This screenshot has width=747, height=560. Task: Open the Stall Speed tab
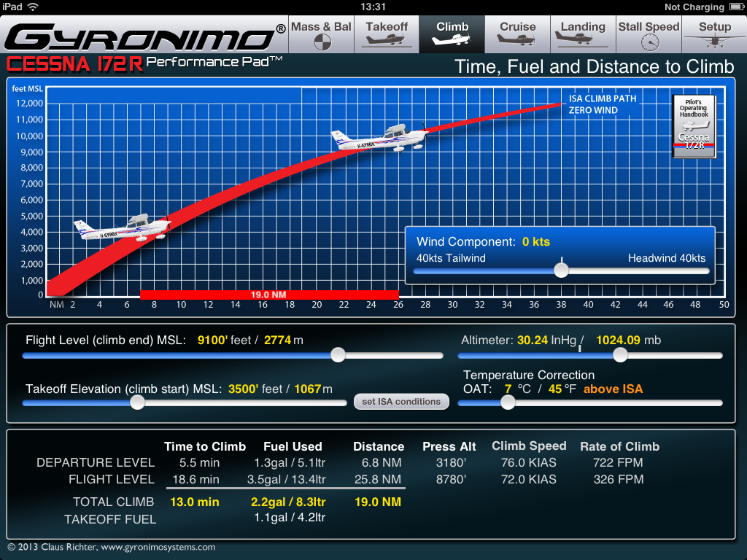click(x=649, y=34)
